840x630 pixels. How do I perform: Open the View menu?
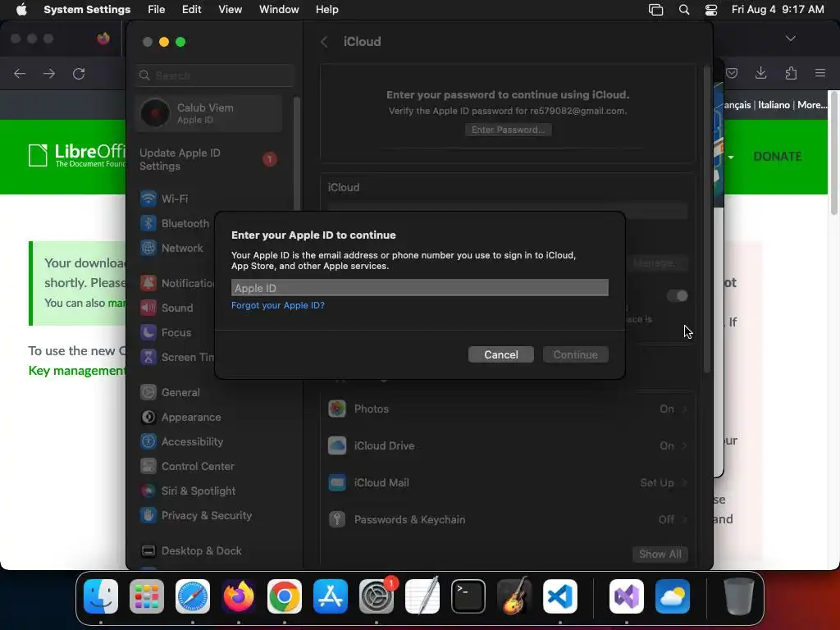coord(230,10)
